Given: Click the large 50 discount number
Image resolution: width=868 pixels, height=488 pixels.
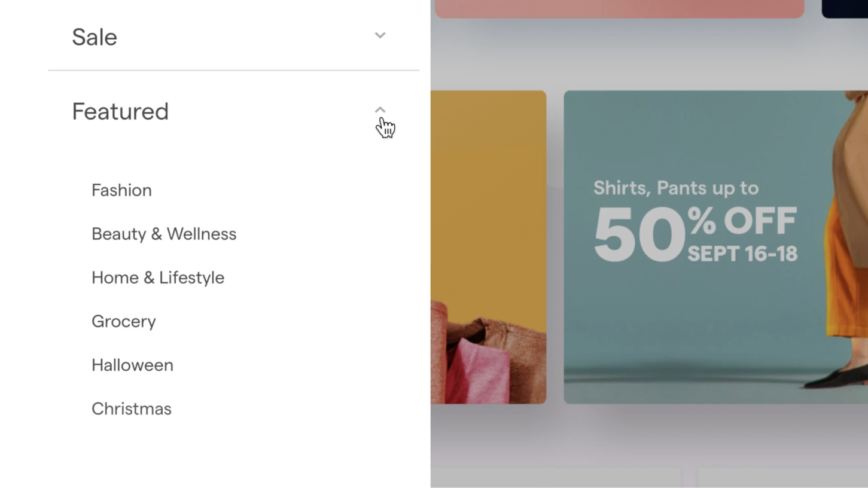Looking at the screenshot, I should [639, 234].
